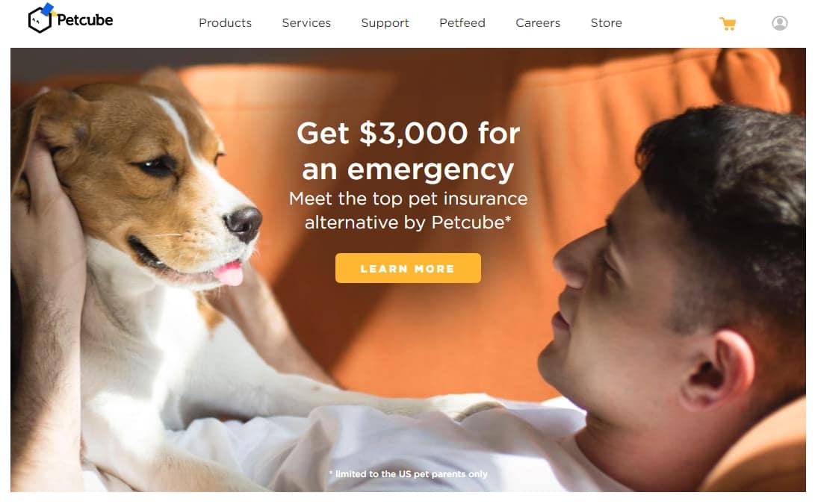Open the shopping cart icon

[x=727, y=23]
